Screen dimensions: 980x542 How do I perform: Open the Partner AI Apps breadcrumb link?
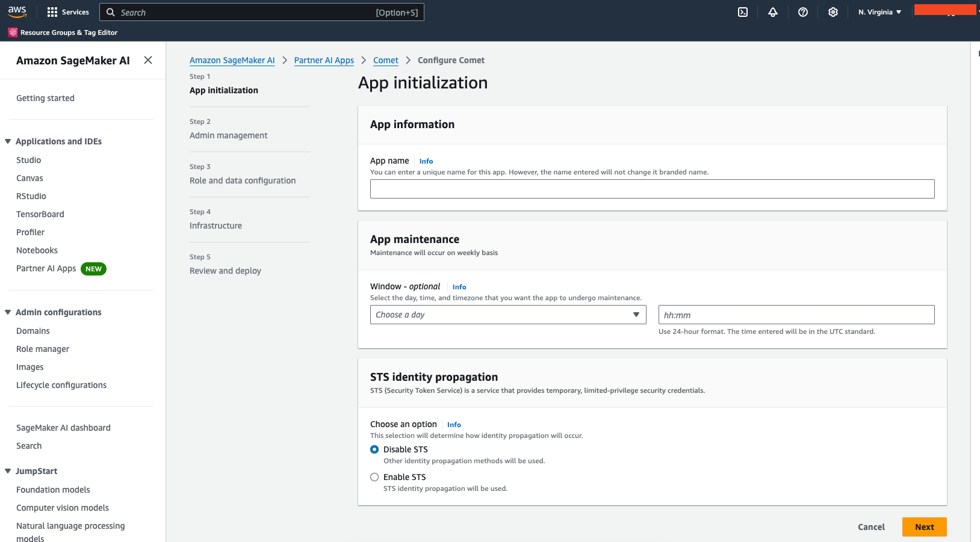pos(324,60)
